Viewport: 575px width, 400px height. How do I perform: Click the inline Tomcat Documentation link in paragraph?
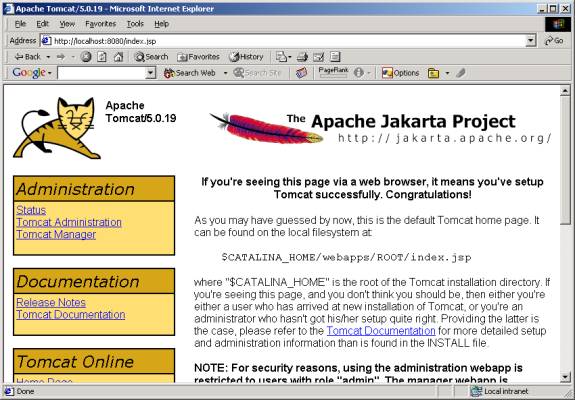(381, 331)
